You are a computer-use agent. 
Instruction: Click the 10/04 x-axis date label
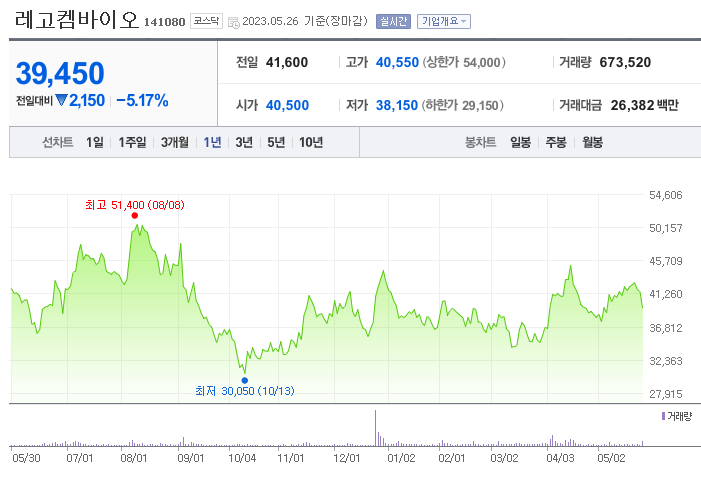[x=242, y=458]
